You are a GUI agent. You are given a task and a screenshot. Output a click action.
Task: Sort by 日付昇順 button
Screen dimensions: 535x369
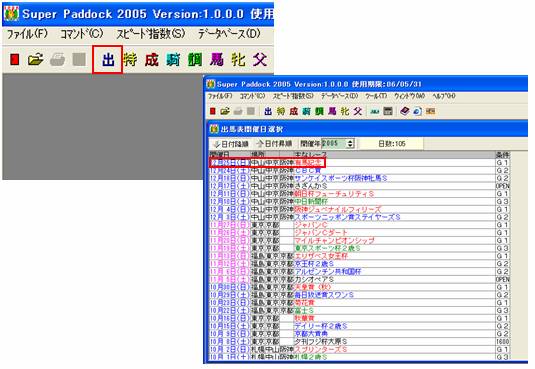[275, 144]
